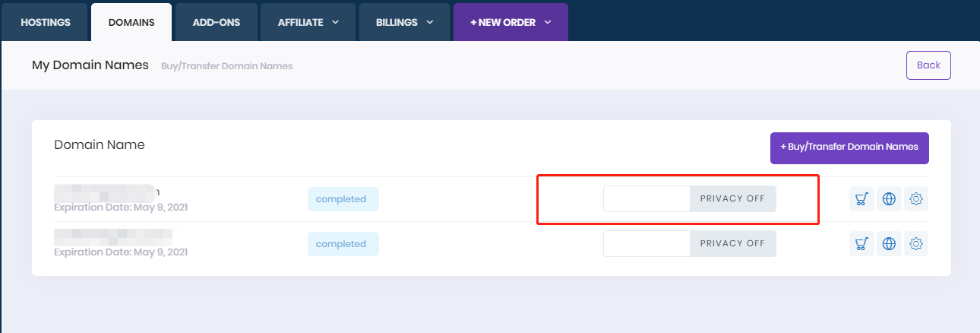Open gear settings for first domain

[916, 199]
